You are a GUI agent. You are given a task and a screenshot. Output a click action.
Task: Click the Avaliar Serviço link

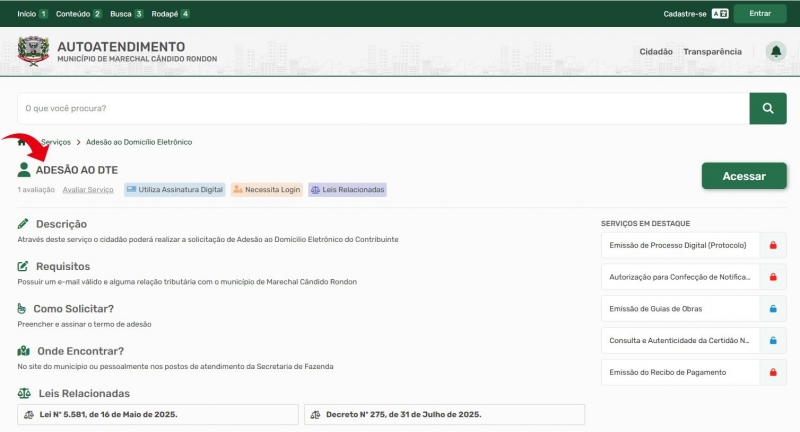click(88, 189)
